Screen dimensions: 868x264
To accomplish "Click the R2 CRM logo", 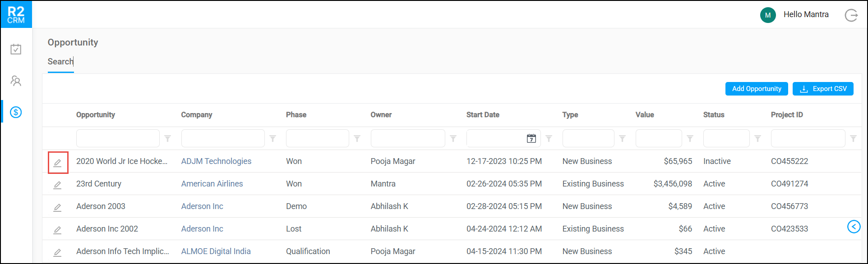I will coord(16,15).
